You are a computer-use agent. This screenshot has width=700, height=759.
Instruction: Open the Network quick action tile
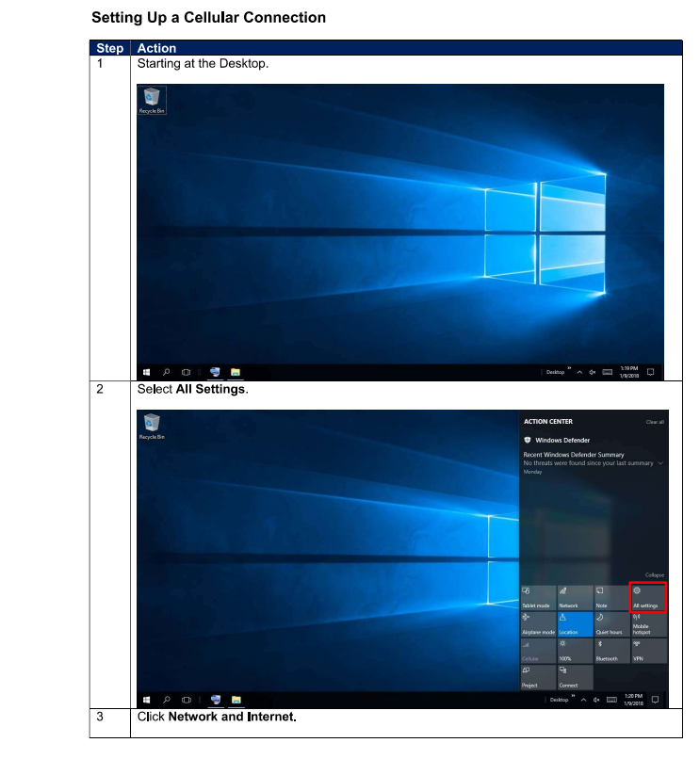(x=575, y=597)
